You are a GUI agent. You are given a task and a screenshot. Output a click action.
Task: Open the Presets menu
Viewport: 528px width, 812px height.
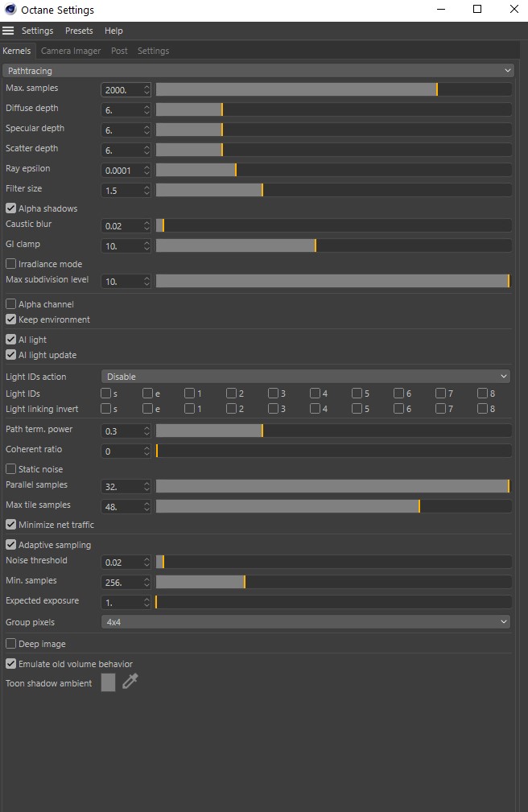[x=79, y=31]
